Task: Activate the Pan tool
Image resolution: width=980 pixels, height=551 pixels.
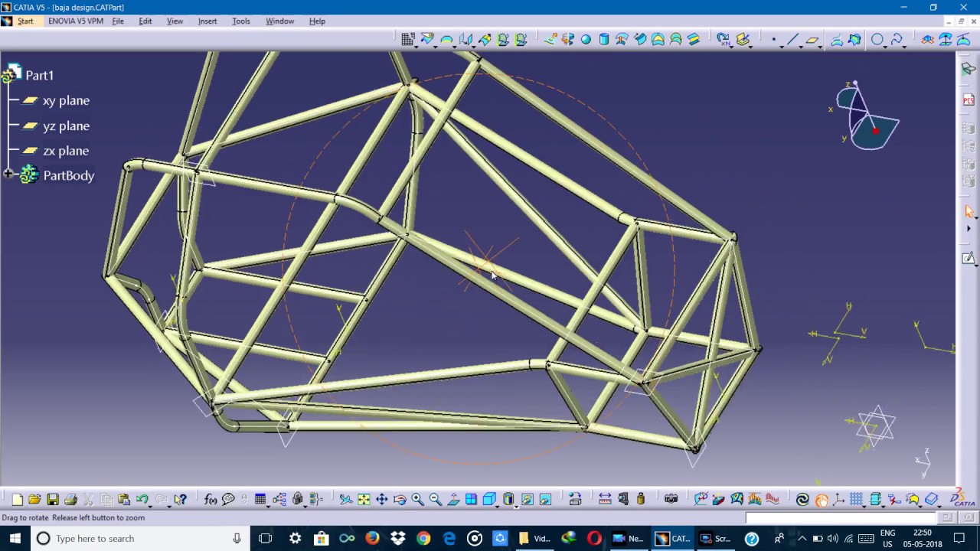Action: [x=381, y=500]
